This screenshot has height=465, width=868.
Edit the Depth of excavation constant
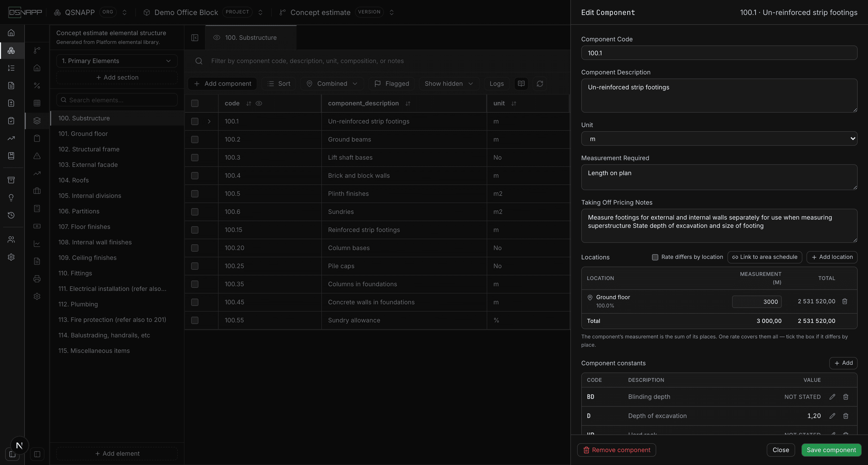832,416
